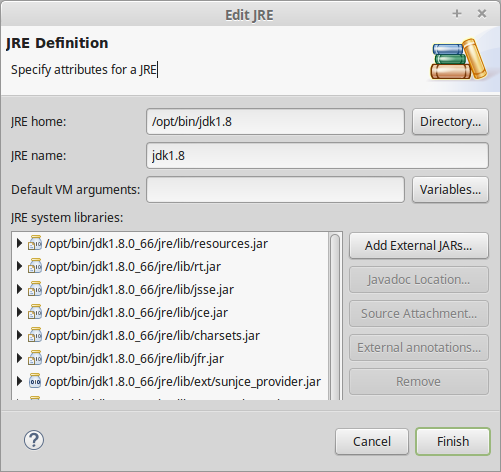Select the /opt/bin/jdk1.8.0_66/jre/lib/jfr.jar row
Image resolution: width=501 pixels, height=472 pixels.
[x=170, y=359]
